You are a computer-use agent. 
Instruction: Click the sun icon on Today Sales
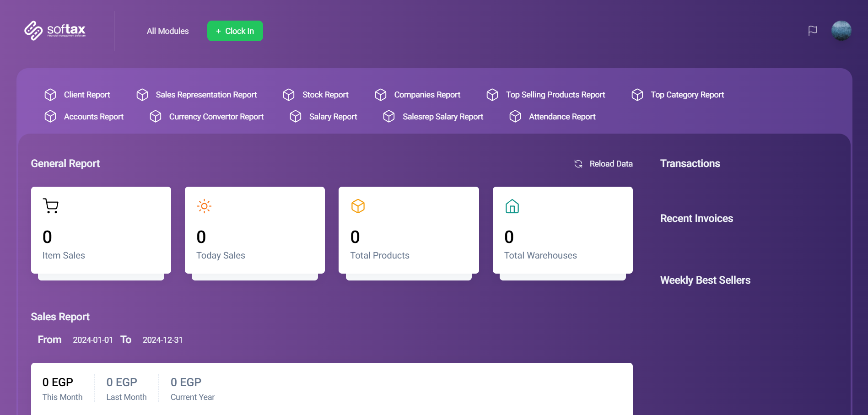point(204,206)
